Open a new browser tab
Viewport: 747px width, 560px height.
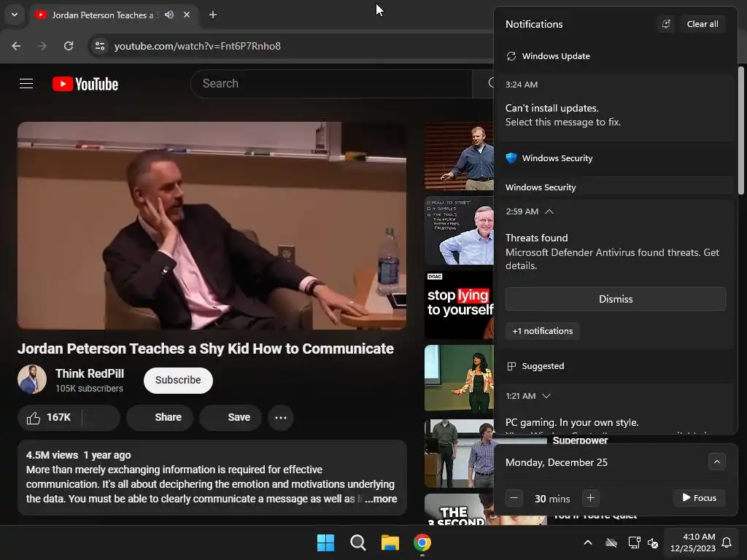(x=213, y=15)
